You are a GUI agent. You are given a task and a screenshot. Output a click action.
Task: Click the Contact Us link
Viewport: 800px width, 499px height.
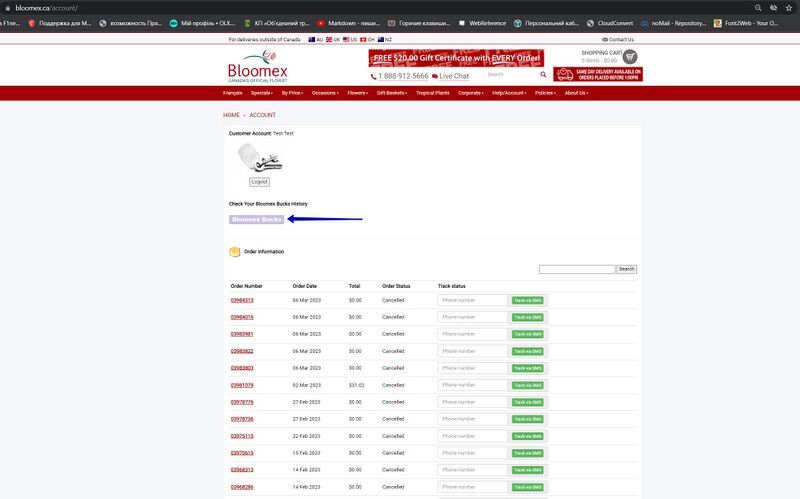coord(621,39)
